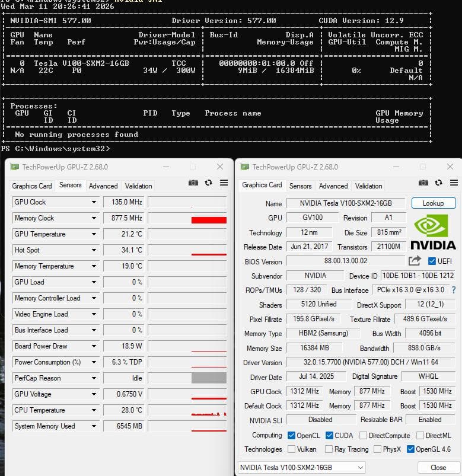Open GPU Clock sensor dropdown
This screenshot has height=476, width=462.
pyautogui.click(x=94, y=202)
